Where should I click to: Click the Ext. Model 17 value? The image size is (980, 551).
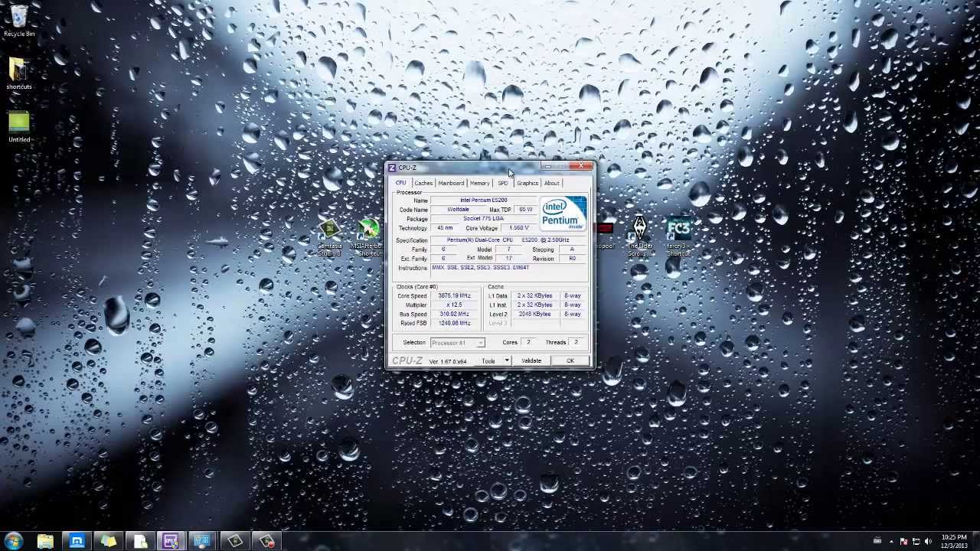[508, 259]
